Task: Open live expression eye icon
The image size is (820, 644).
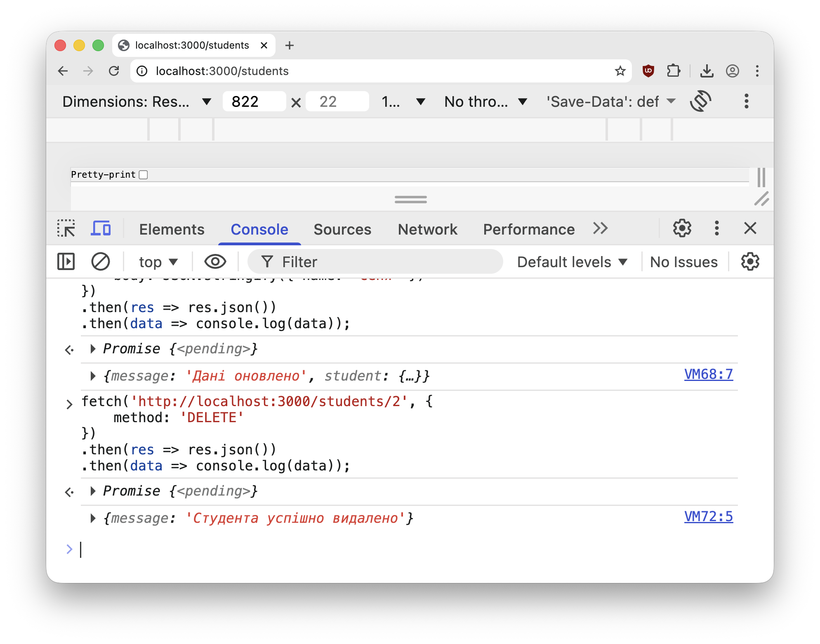Action: [215, 262]
